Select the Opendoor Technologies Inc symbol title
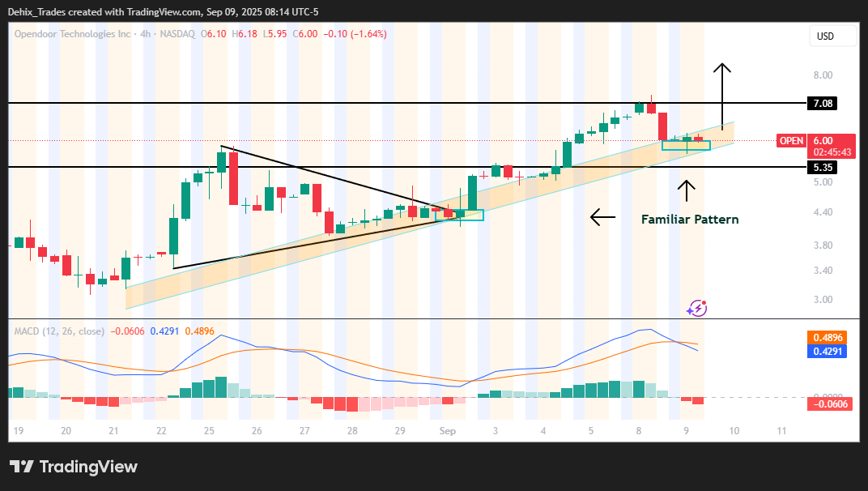Image resolution: width=868 pixels, height=491 pixels. (73, 34)
